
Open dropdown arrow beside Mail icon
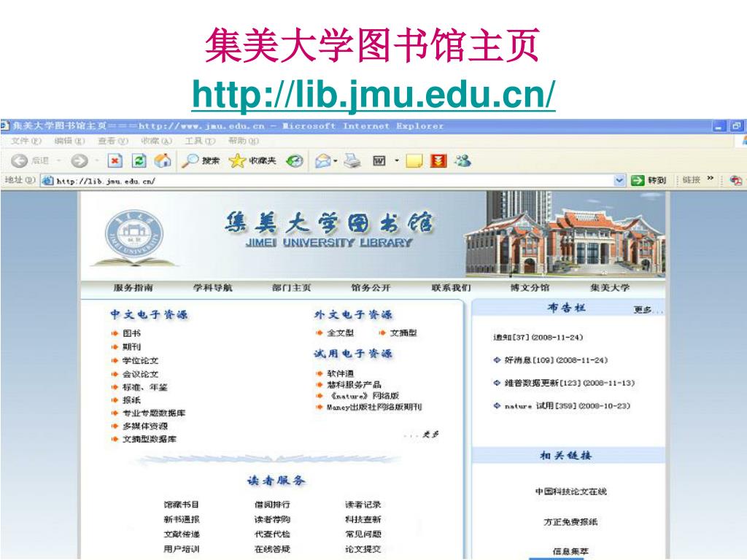tap(336, 161)
